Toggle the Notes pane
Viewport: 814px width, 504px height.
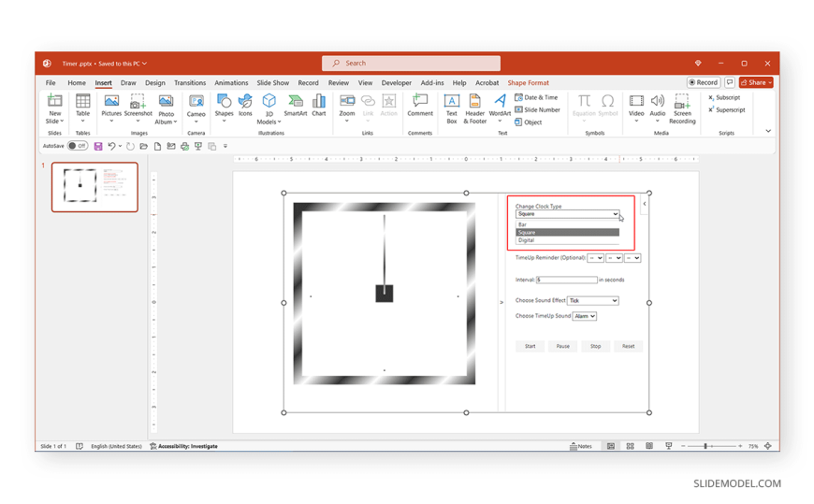pyautogui.click(x=581, y=446)
